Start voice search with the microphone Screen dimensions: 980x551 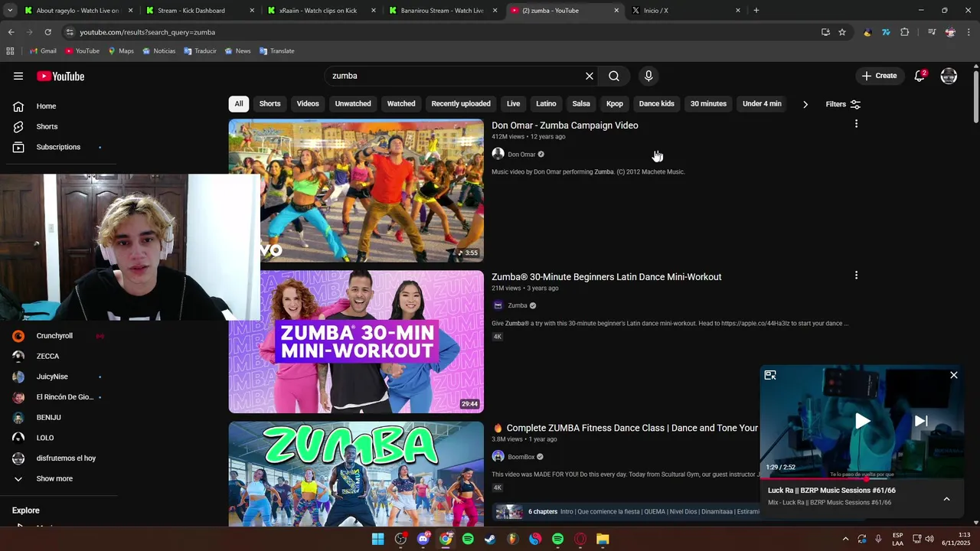tap(648, 76)
